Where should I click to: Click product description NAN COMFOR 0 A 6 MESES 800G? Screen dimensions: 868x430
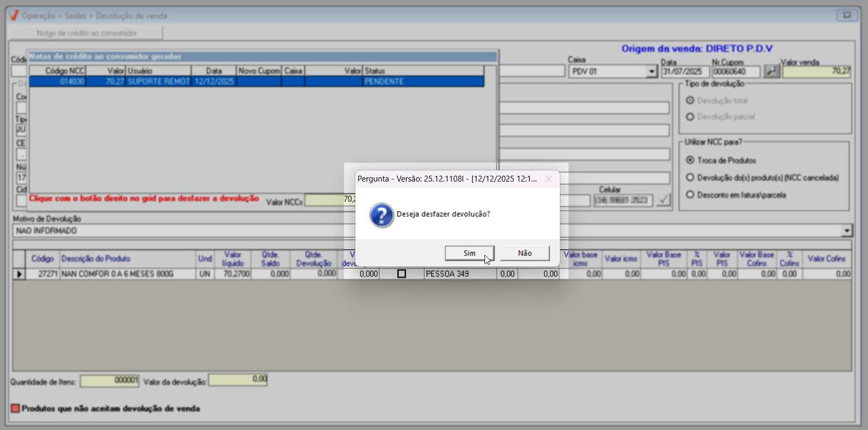click(127, 274)
